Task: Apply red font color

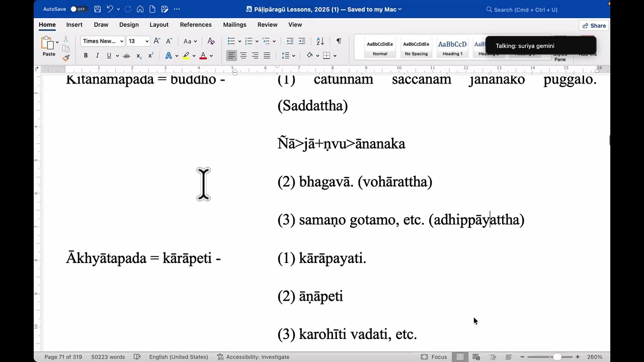Action: point(203,55)
